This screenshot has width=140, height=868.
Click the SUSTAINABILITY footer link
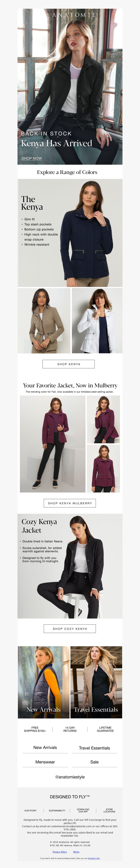(x=57, y=810)
